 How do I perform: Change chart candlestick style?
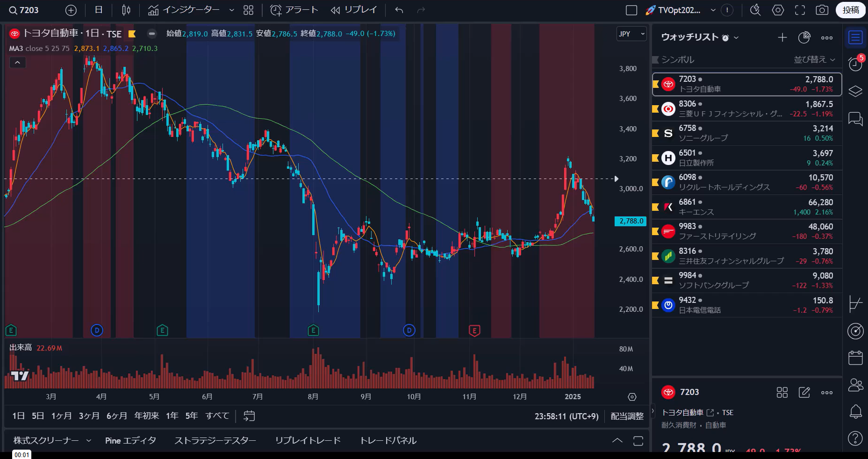pyautogui.click(x=126, y=10)
